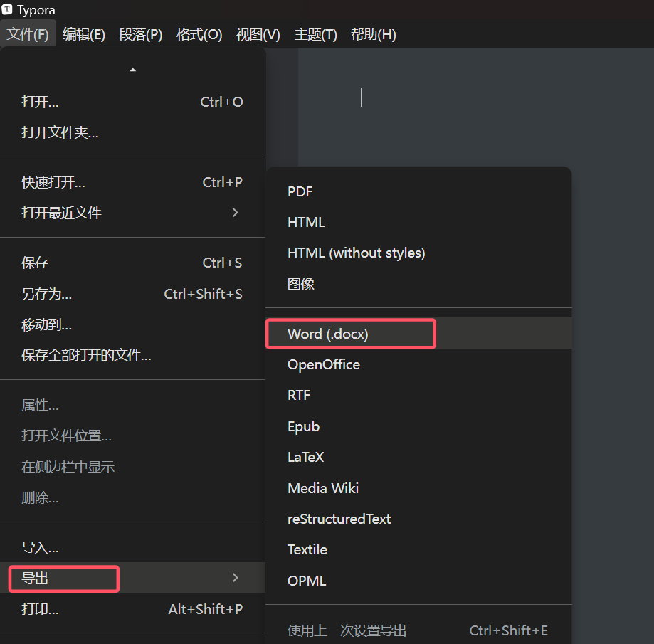The height and width of the screenshot is (644, 654).
Task: Click the disabled 属性... entry
Action: tap(132, 405)
